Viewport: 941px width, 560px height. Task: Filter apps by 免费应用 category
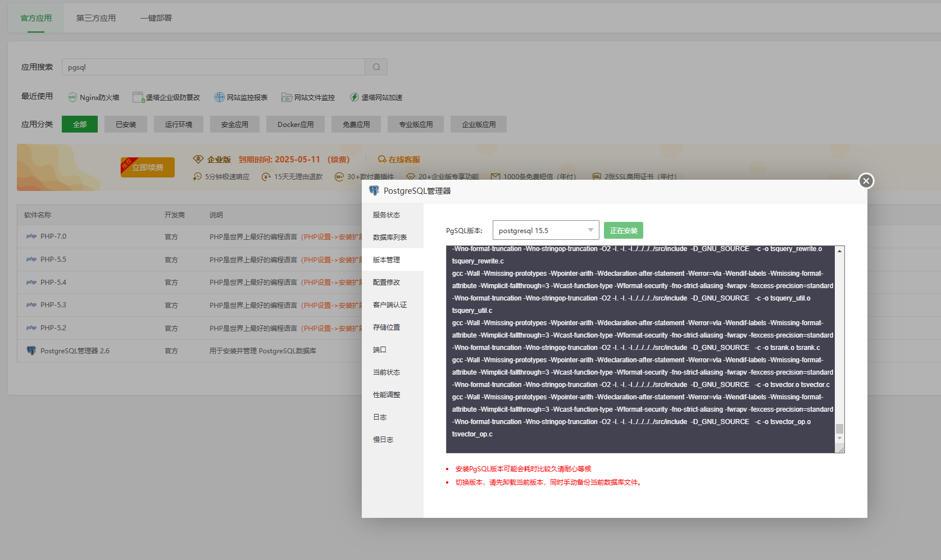[356, 124]
